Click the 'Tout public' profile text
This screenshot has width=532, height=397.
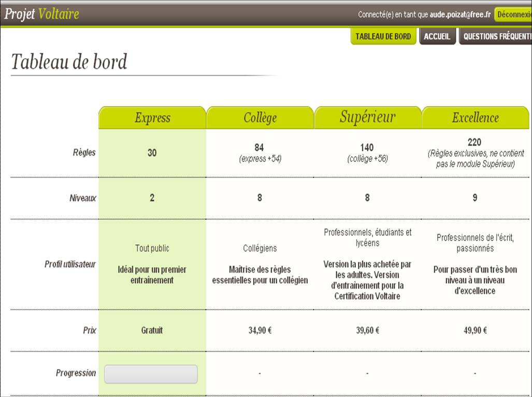(x=152, y=248)
